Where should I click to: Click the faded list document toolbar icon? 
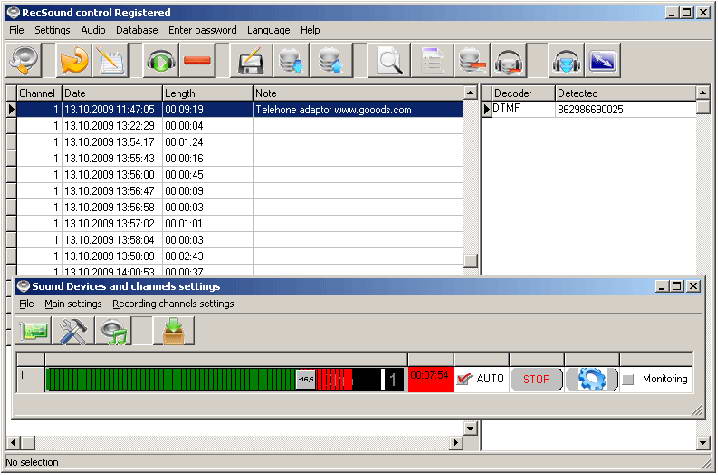pyautogui.click(x=432, y=60)
